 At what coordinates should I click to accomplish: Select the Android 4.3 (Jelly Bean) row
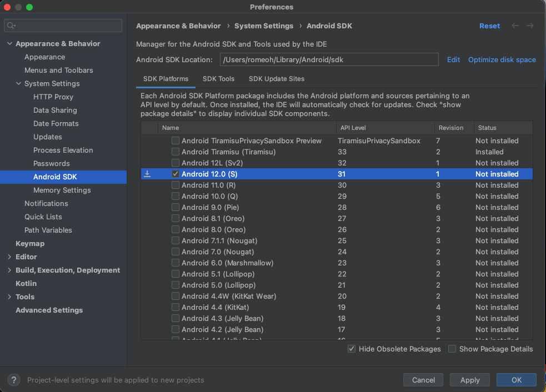(x=337, y=318)
